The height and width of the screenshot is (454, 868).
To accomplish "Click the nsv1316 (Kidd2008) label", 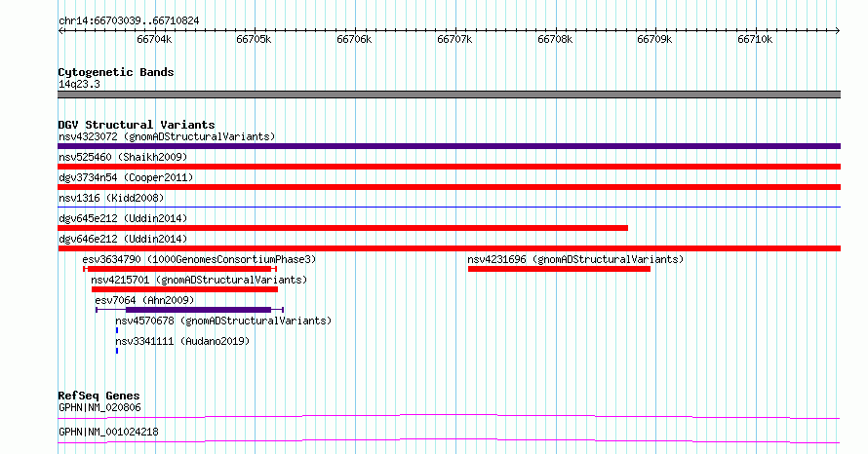I will pos(111,198).
